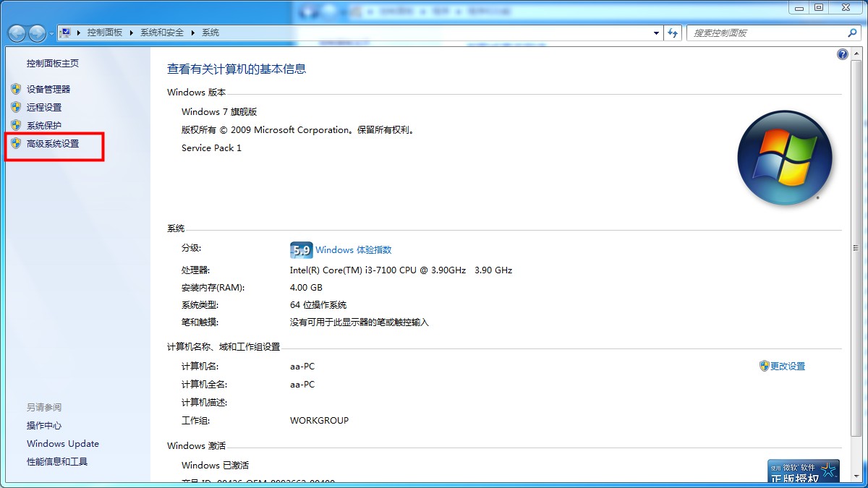Click the vertical scrollbar thumb
This screenshot has width=868, height=488.
pos(856,248)
